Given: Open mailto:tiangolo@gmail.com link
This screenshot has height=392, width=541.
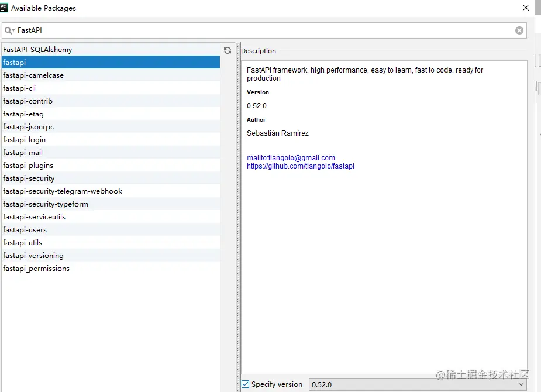Looking at the screenshot, I should pyautogui.click(x=291, y=158).
